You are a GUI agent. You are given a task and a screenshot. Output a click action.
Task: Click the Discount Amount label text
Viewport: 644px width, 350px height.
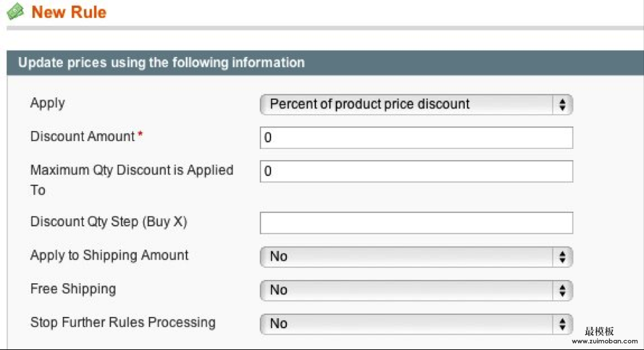(x=83, y=137)
